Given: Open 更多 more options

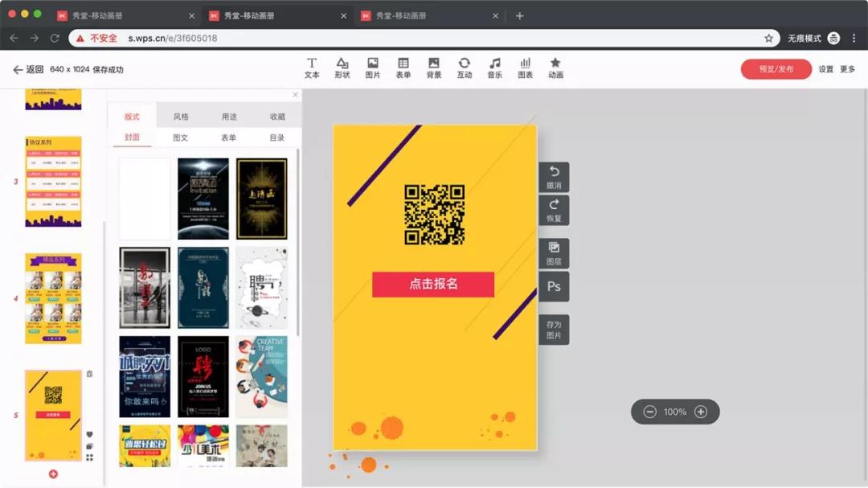Looking at the screenshot, I should pos(848,69).
